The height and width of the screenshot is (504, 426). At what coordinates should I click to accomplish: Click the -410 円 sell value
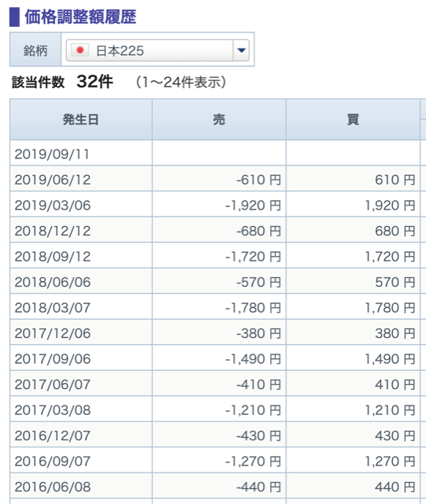click(x=259, y=384)
